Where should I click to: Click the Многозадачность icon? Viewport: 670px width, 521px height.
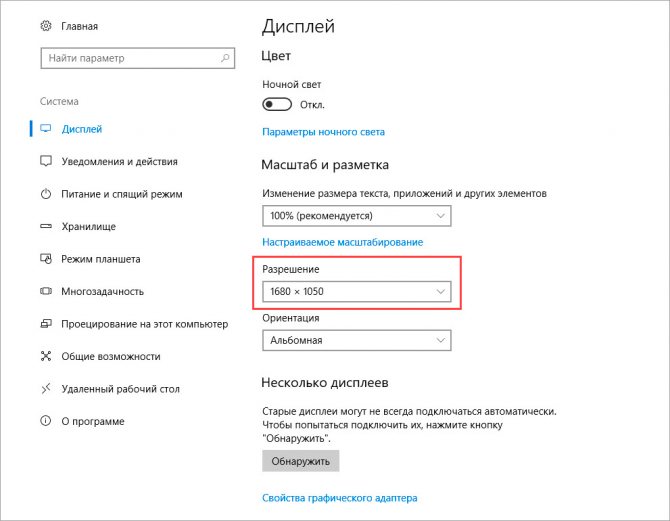click(x=46, y=291)
